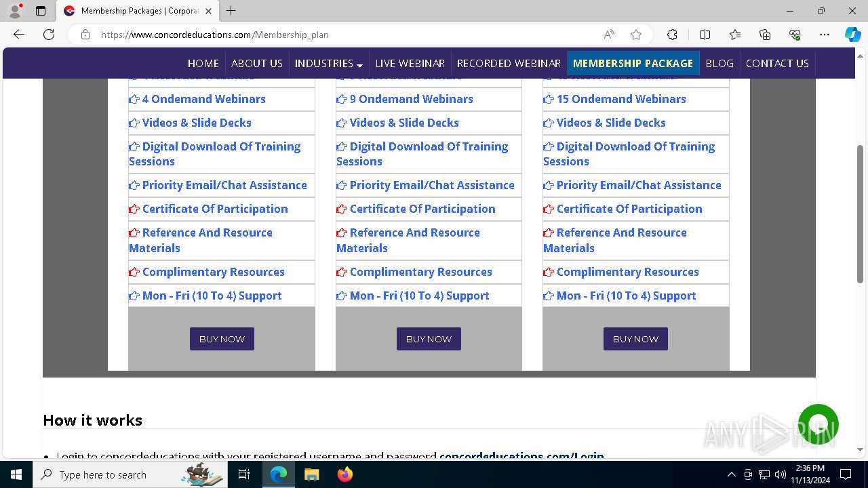Open the browser profile avatar
Image resolution: width=868 pixels, height=488 pixels.
pyautogui.click(x=15, y=11)
